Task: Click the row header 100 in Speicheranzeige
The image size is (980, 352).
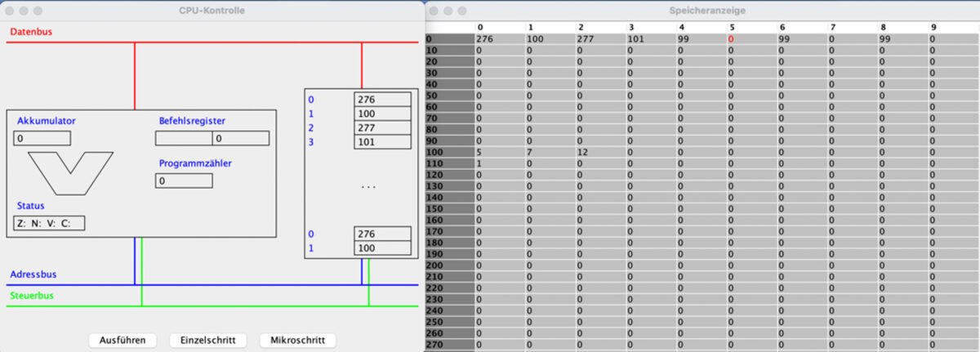Action: click(449, 152)
